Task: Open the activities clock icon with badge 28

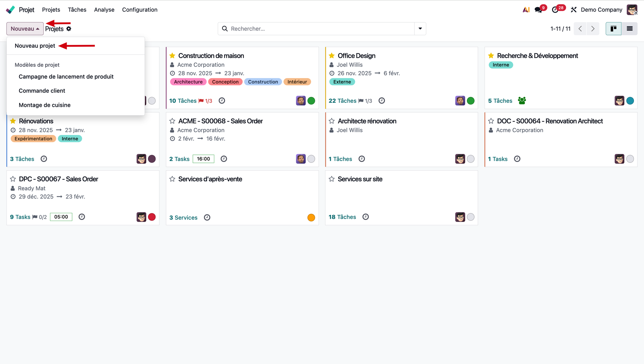Action: pos(555,10)
